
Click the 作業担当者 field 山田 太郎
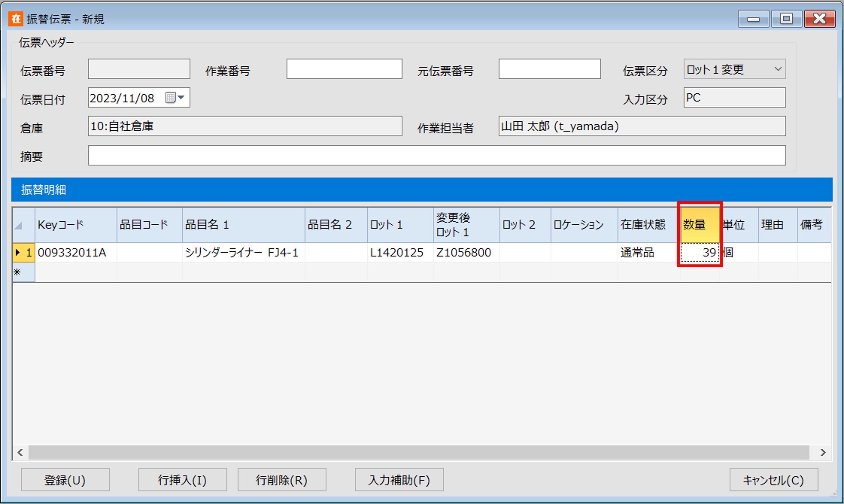click(x=642, y=126)
